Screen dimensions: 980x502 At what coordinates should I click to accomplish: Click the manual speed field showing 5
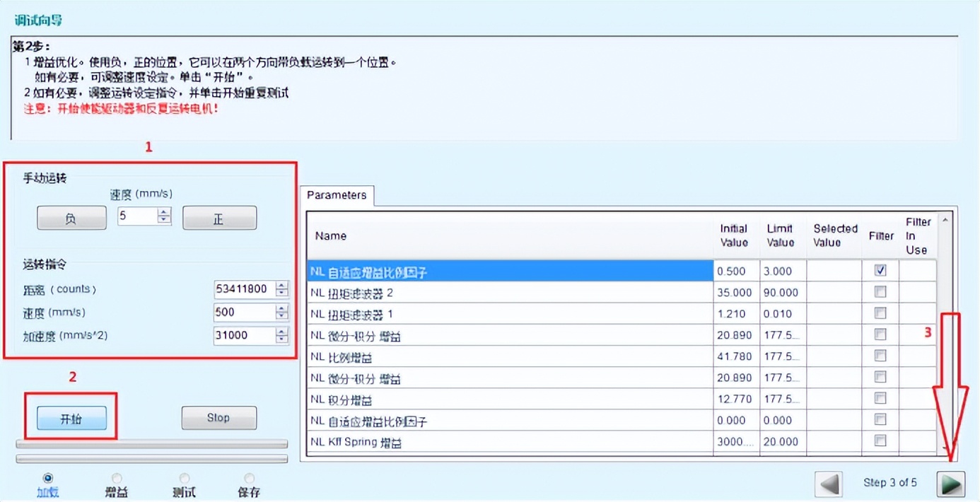(137, 216)
